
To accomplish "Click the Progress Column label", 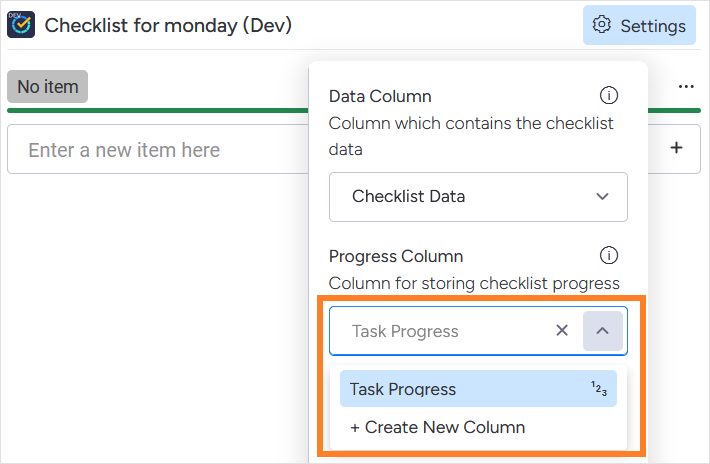I will 396,256.
